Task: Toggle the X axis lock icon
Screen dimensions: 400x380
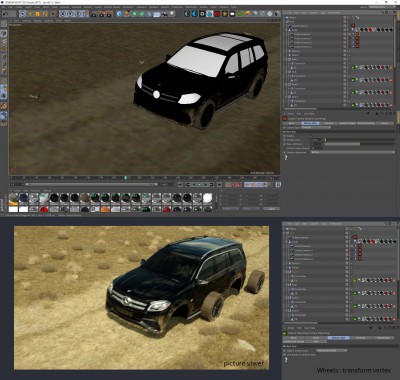Action: tap(63, 14)
